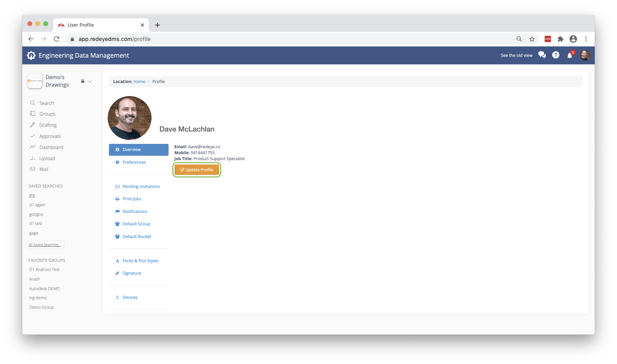
Task: Click the Search magnifier icon in sidebar
Action: 32,103
